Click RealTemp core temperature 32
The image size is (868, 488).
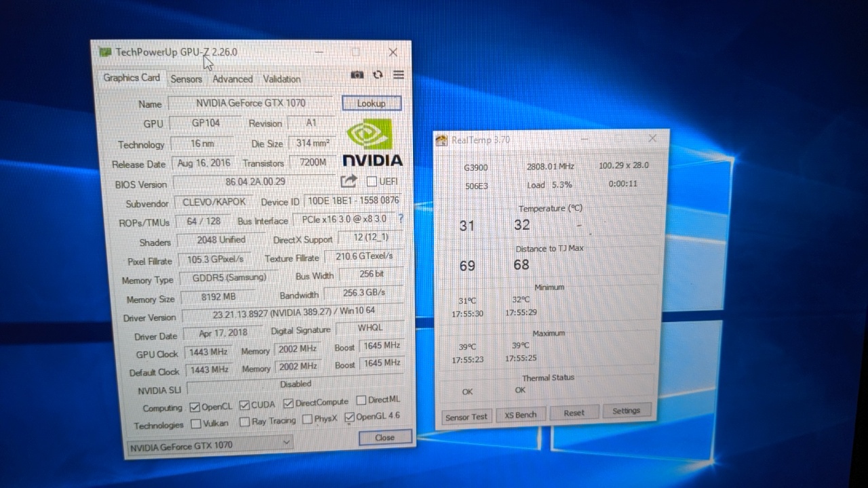(521, 225)
